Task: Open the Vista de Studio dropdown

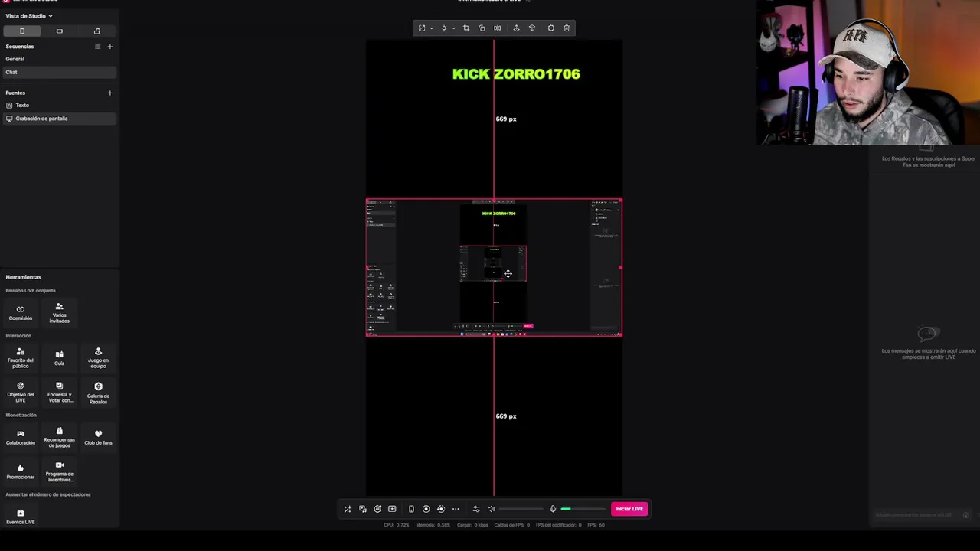Action: tap(29, 15)
